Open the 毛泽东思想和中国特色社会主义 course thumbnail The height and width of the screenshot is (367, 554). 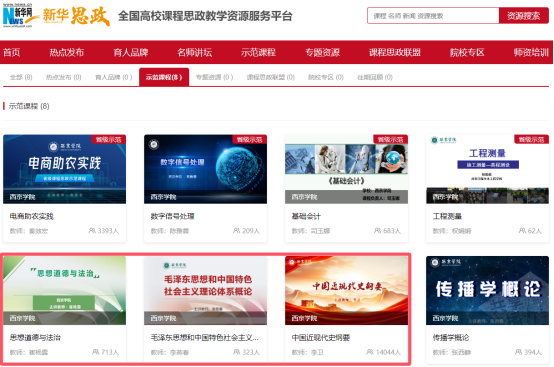[205, 290]
